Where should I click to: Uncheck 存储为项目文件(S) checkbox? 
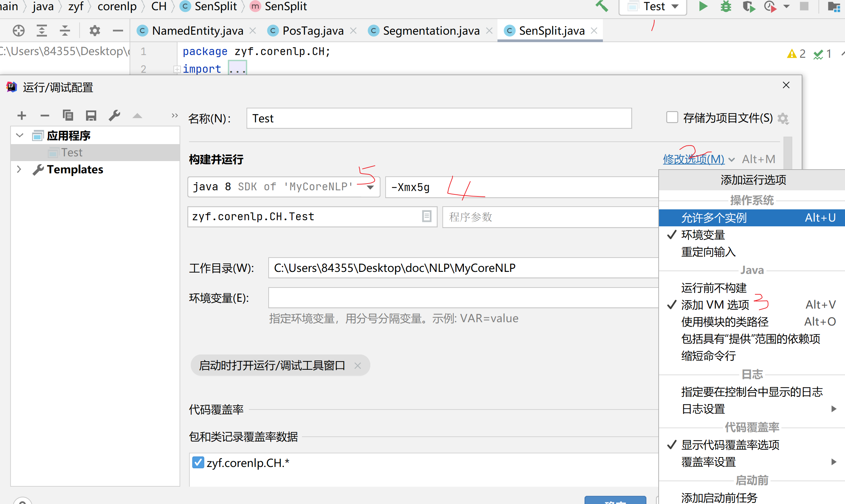672,117
